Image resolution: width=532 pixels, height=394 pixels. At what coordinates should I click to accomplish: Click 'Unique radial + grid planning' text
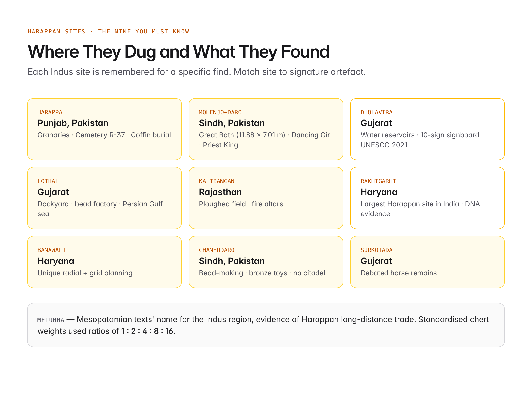pyautogui.click(x=85, y=273)
